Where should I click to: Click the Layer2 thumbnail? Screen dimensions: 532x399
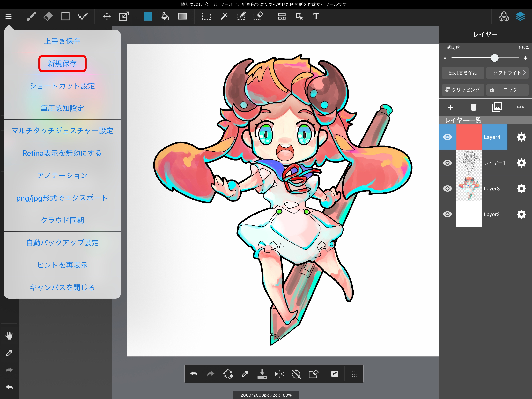coord(469,214)
